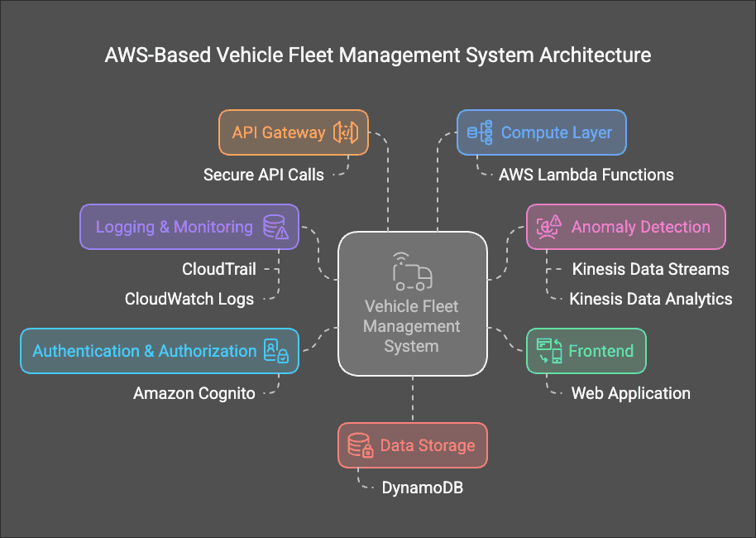Select the Logging & Monitoring label

coord(174,227)
